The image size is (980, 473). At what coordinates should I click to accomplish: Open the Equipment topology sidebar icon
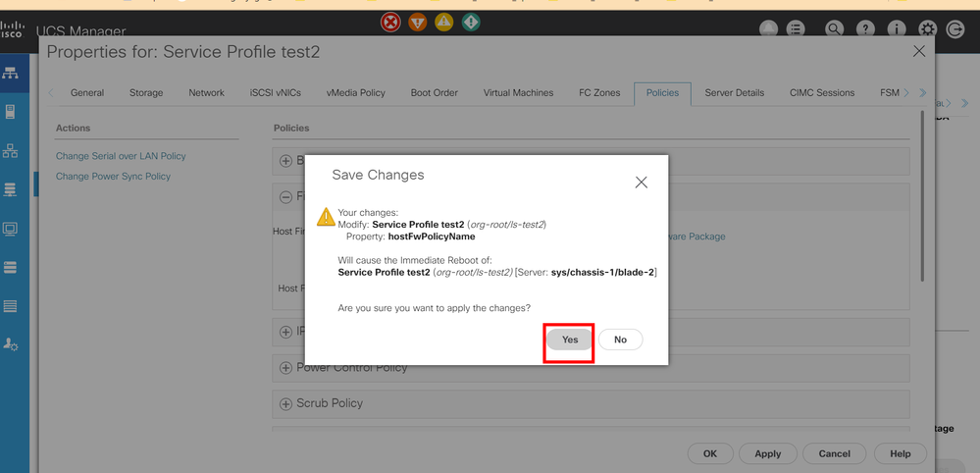tap(11, 73)
